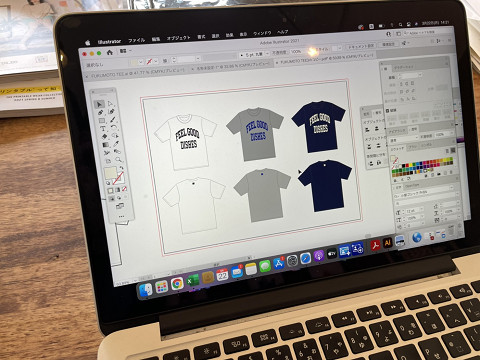480x360 pixels.
Task: Select the Gradient tool
Action: (105, 145)
